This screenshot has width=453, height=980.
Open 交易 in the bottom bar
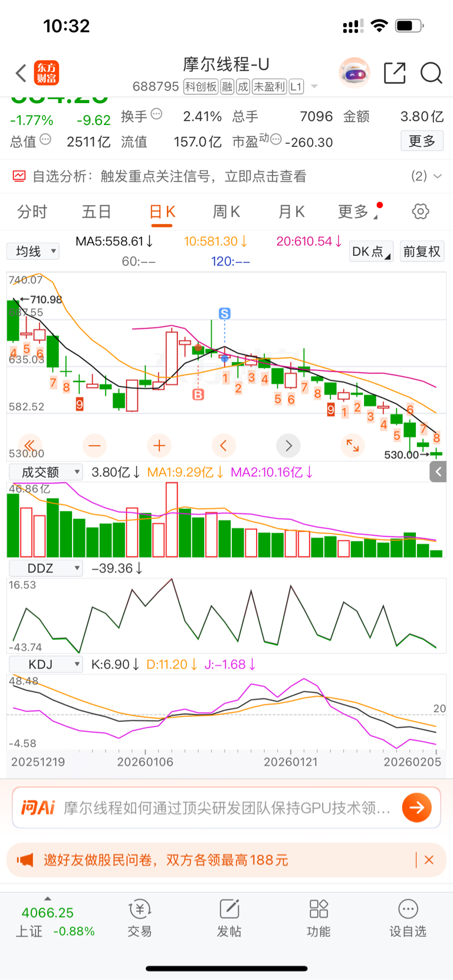pos(140,919)
